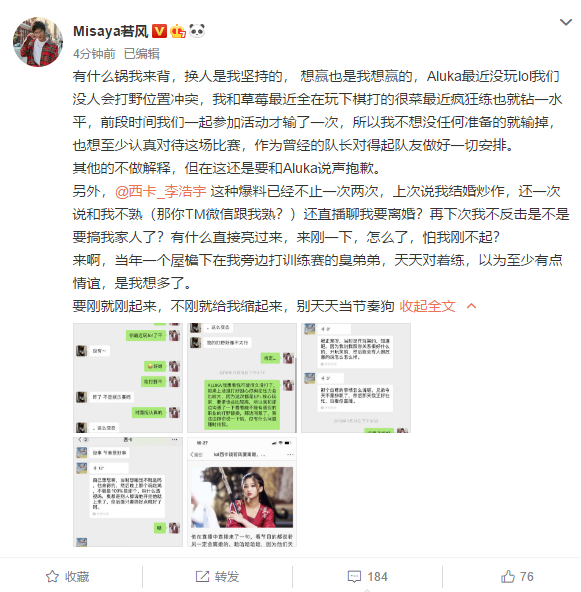
Task: Click the arrow next to 收起全文
Action: coord(472,306)
